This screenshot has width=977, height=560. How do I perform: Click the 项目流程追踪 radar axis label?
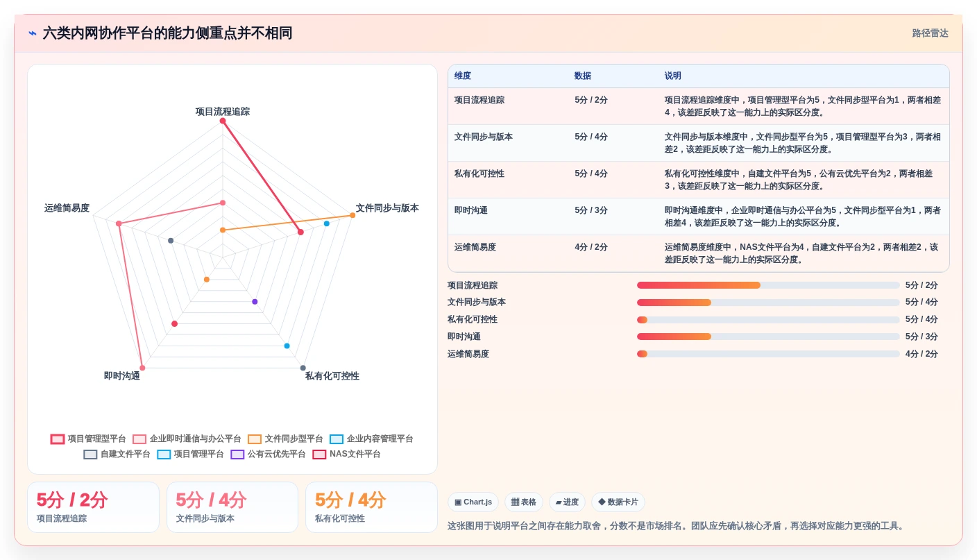(223, 111)
